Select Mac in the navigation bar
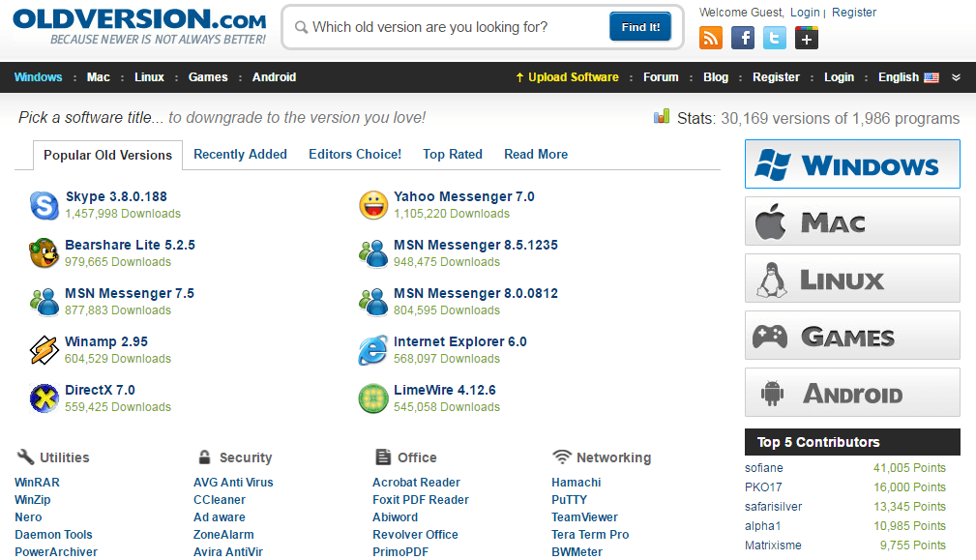Viewport: 976px width, 560px height. coord(99,77)
